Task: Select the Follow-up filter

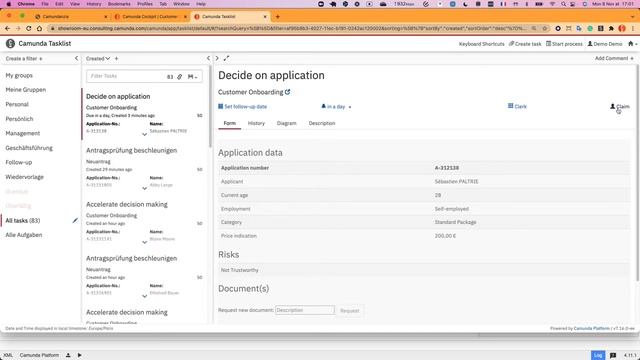Action: [18, 162]
